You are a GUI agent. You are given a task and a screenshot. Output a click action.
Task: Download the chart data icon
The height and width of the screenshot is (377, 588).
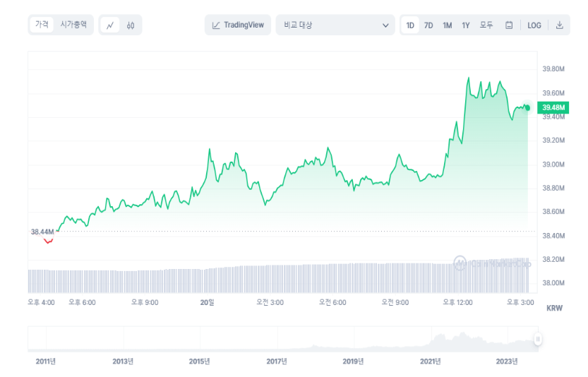point(559,25)
